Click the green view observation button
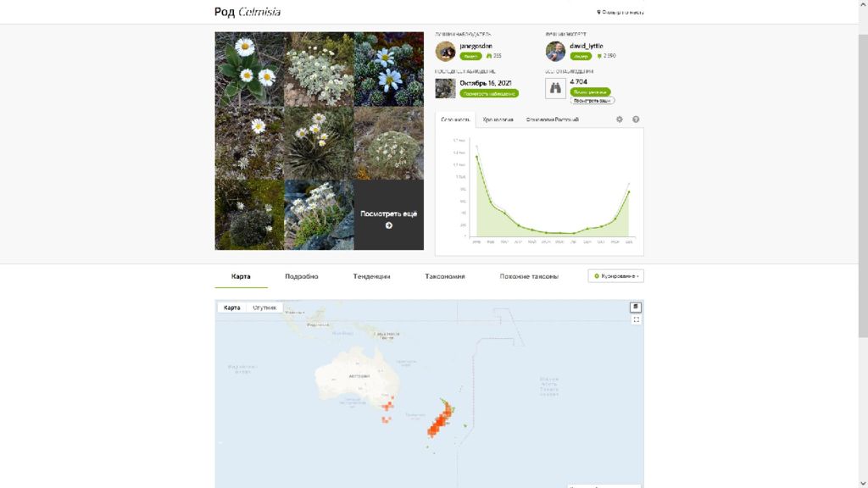The image size is (868, 488). point(489,93)
